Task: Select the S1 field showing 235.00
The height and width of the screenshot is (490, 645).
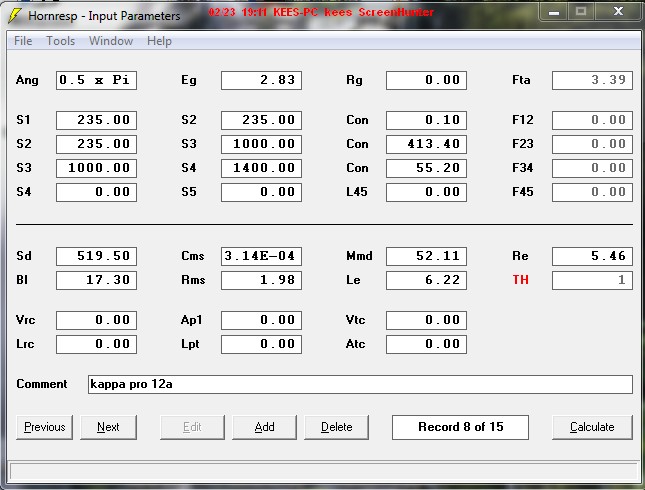Action: point(96,120)
